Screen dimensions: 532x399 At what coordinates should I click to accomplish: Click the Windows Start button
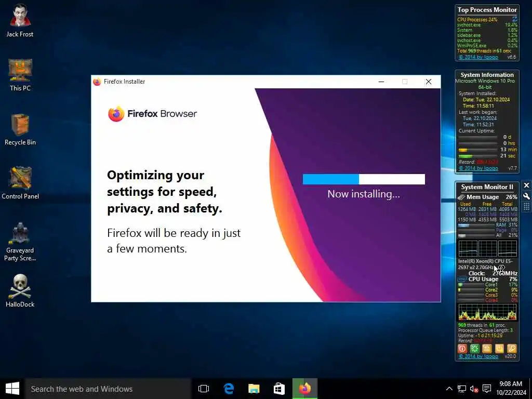click(12, 389)
